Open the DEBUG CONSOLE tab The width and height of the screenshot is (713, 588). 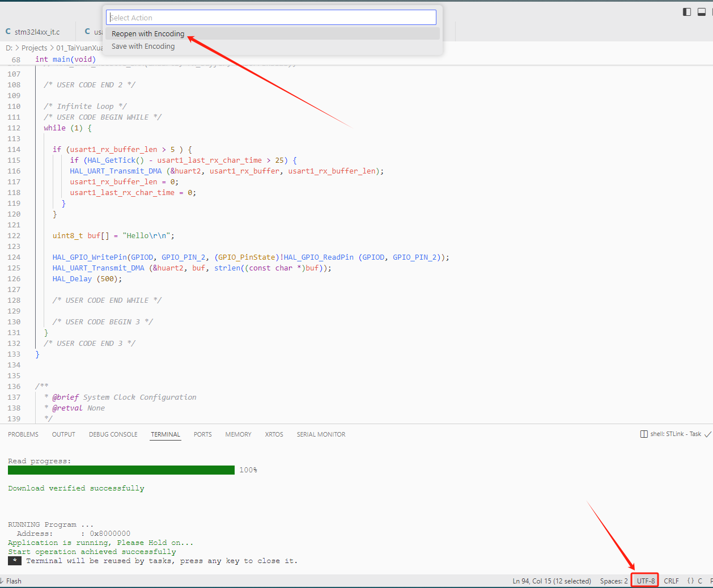113,434
